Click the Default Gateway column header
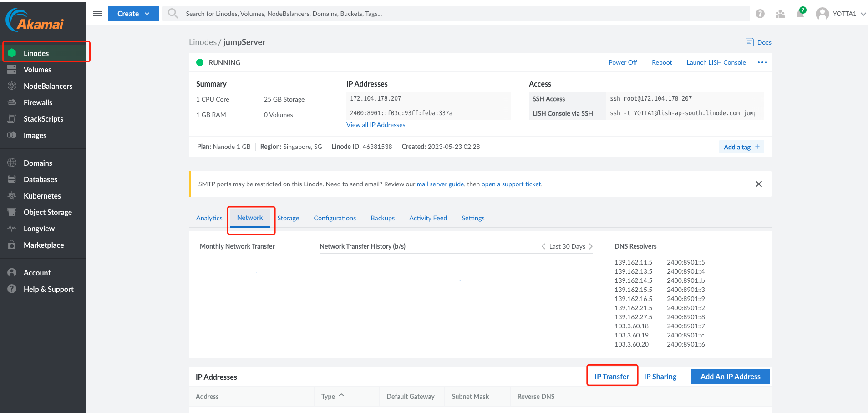Image resolution: width=868 pixels, height=413 pixels. 411,397
